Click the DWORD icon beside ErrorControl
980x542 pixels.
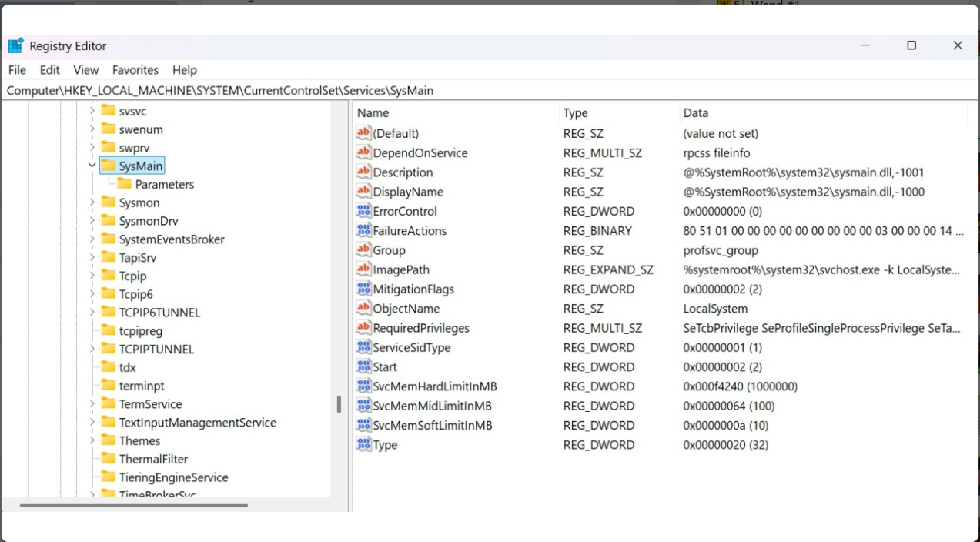[364, 211]
